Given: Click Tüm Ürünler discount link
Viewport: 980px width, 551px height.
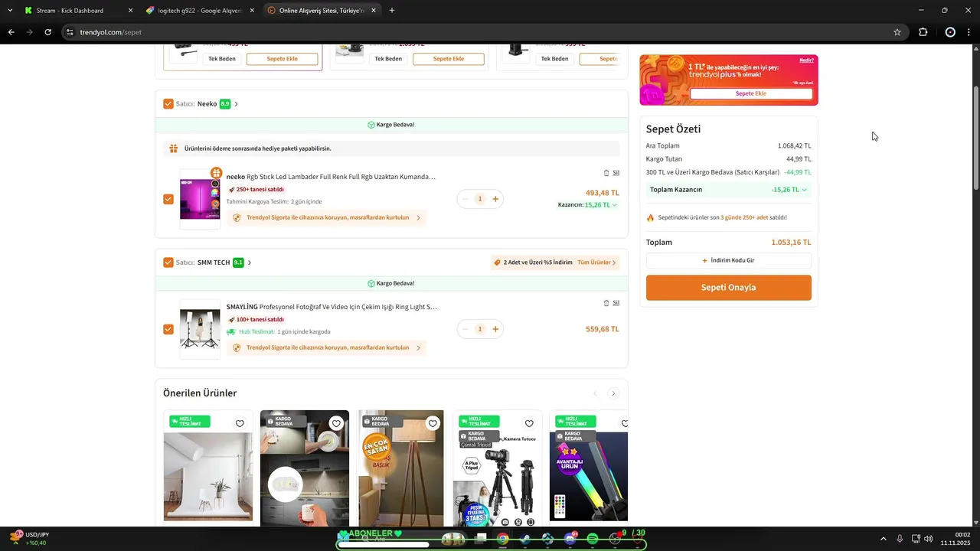Looking at the screenshot, I should (x=596, y=262).
